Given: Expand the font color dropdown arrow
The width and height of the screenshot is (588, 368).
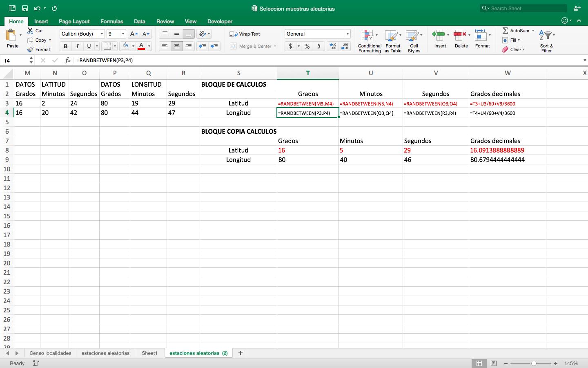Looking at the screenshot, I should (149, 46).
